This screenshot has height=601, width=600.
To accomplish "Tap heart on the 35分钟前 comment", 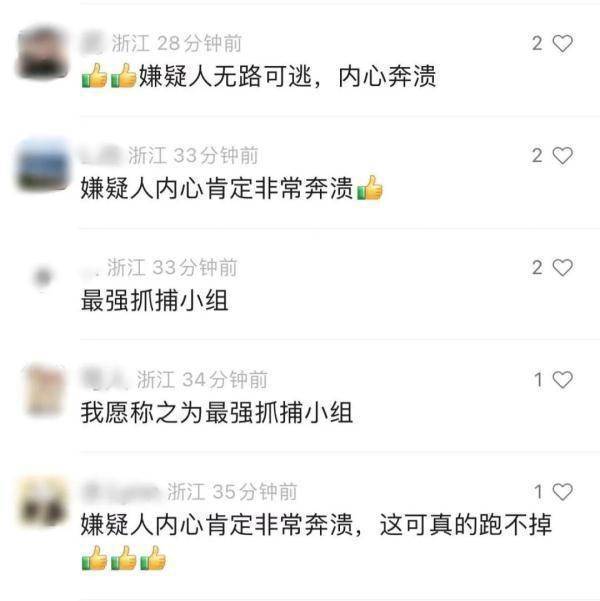I will [562, 492].
